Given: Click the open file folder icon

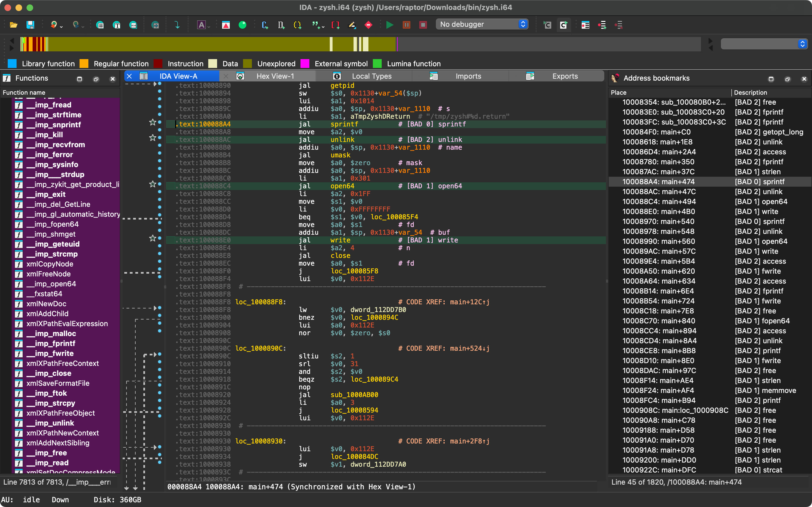Looking at the screenshot, I should [14, 25].
